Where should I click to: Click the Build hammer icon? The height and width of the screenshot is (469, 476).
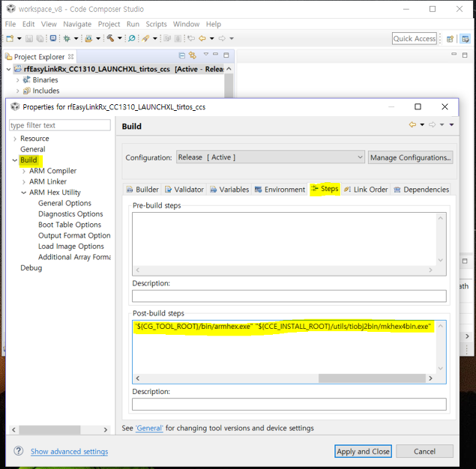coord(110,38)
